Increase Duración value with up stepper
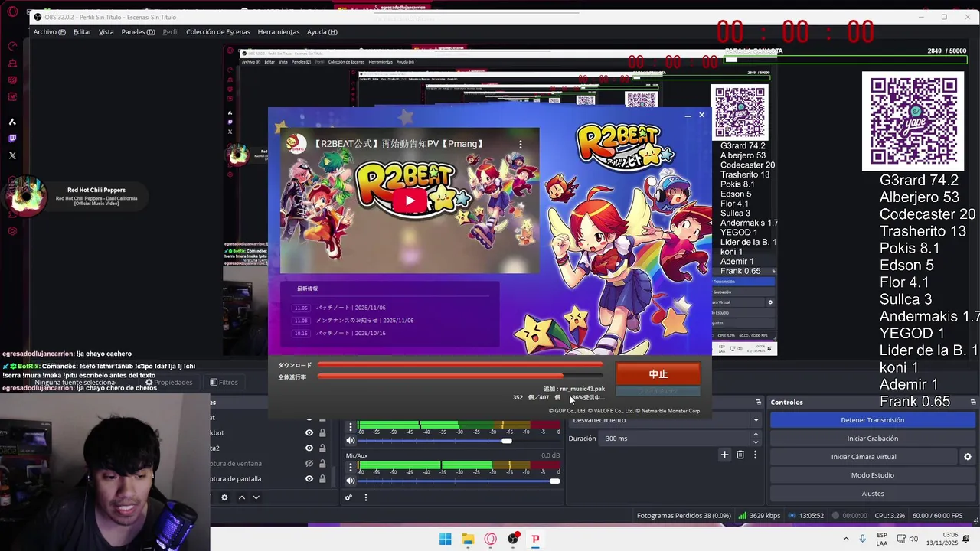 click(x=756, y=435)
